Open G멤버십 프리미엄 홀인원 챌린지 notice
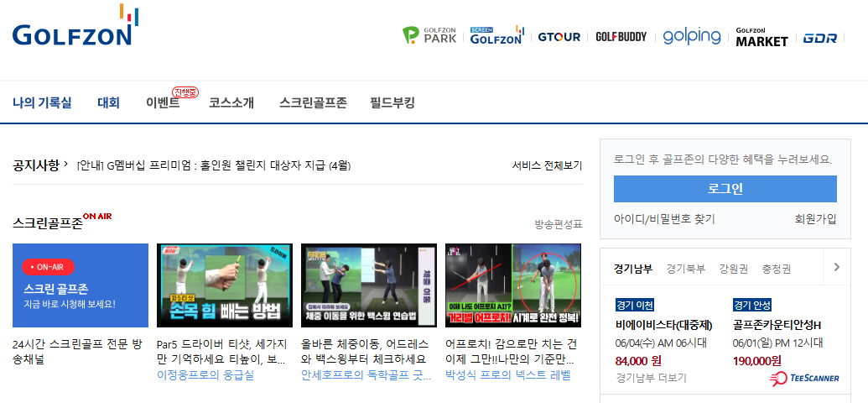868x403 pixels. [x=214, y=165]
